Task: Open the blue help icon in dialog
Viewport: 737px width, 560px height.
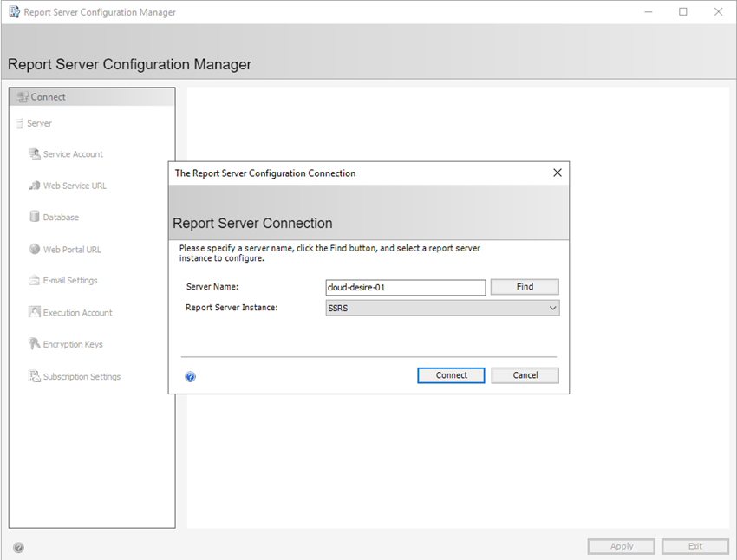Action: point(191,376)
